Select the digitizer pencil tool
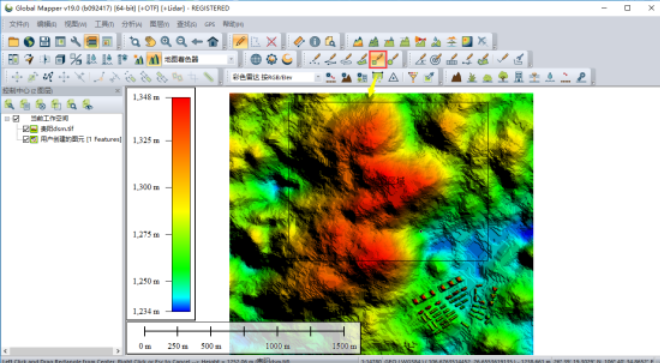The image size is (660, 363). coord(240,42)
